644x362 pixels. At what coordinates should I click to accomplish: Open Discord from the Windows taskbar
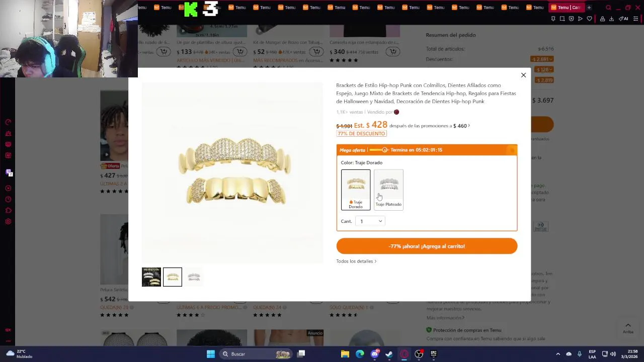click(374, 354)
